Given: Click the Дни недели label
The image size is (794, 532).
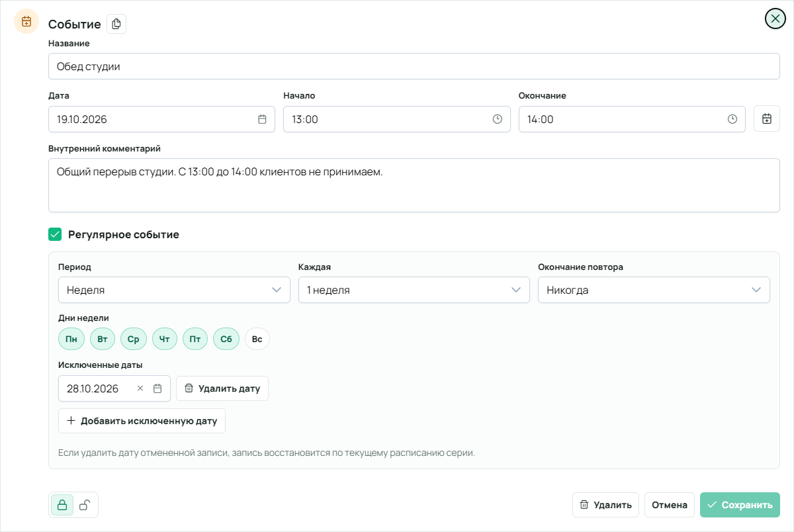Looking at the screenshot, I should (83, 318).
